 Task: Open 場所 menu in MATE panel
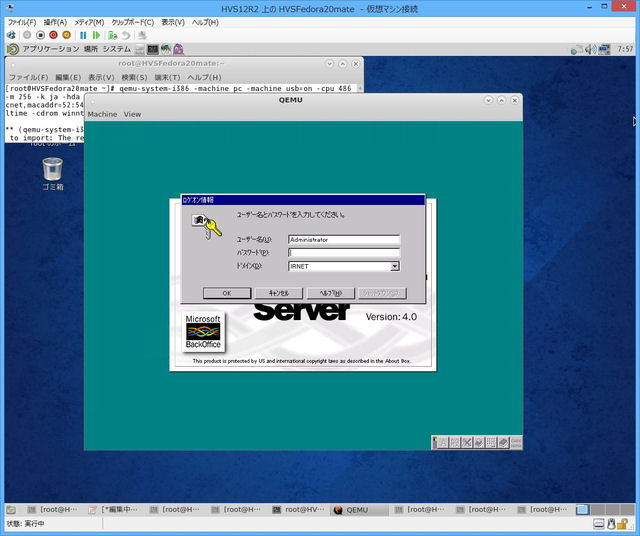[x=91, y=49]
